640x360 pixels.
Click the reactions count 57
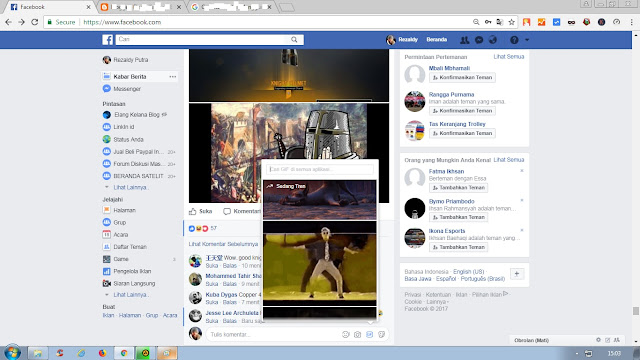pyautogui.click(x=214, y=229)
